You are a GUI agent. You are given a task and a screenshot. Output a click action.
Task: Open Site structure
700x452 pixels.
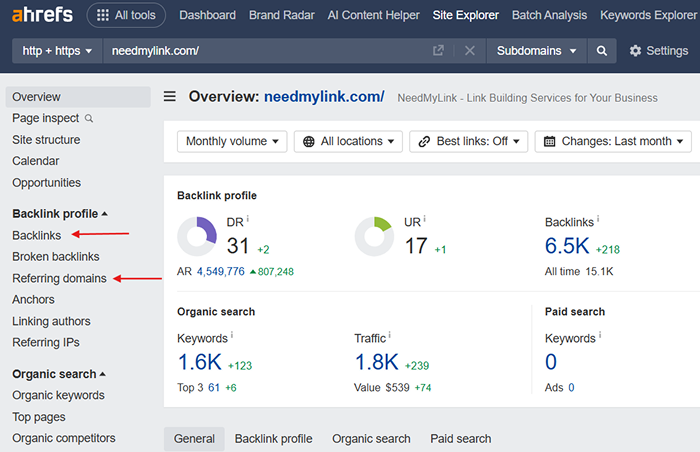(x=46, y=140)
